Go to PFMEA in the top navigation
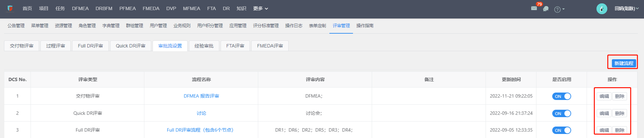This screenshot has width=644, height=138. pyautogui.click(x=127, y=8)
